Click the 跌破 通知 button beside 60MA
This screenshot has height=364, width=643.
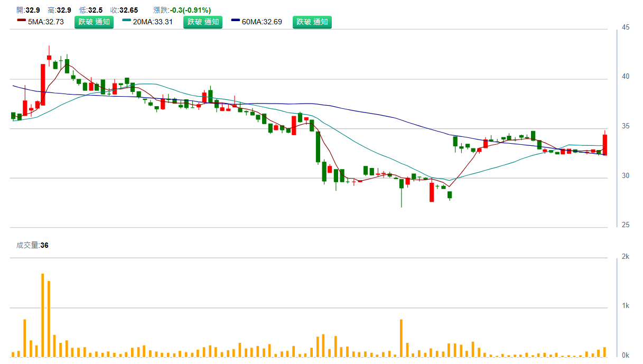312,22
